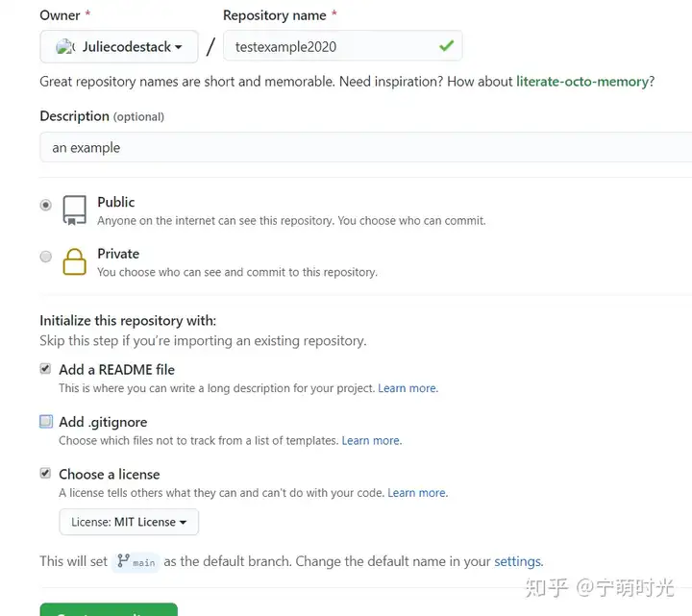Image resolution: width=692 pixels, height=616 pixels.
Task: Click the 'Private' option label text
Action: pyautogui.click(x=118, y=254)
